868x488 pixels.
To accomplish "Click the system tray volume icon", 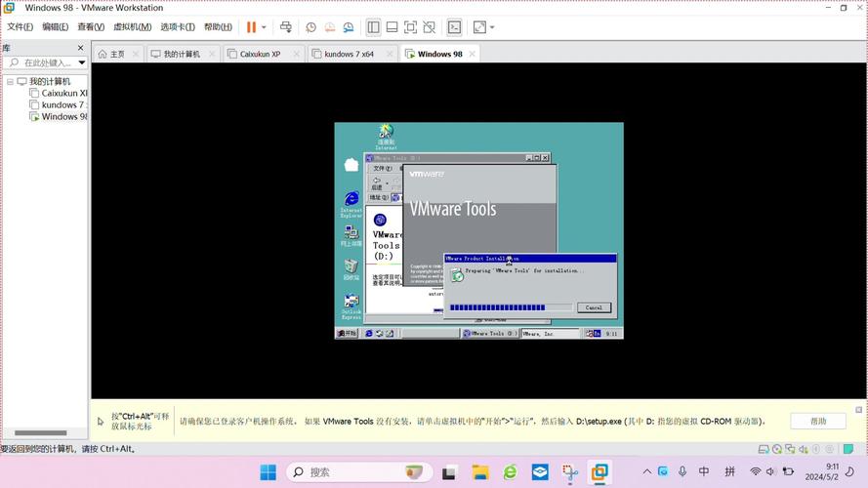I will [770, 472].
